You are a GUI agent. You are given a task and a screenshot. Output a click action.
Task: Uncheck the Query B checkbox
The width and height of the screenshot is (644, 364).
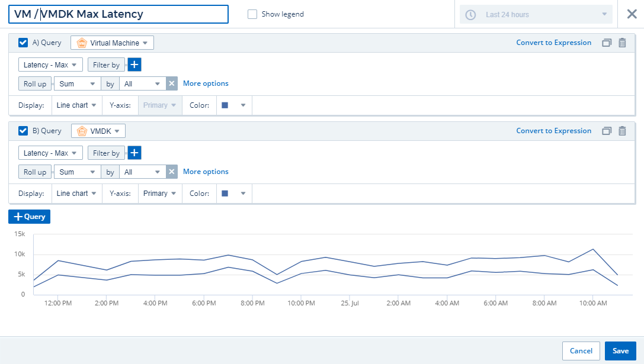23,131
